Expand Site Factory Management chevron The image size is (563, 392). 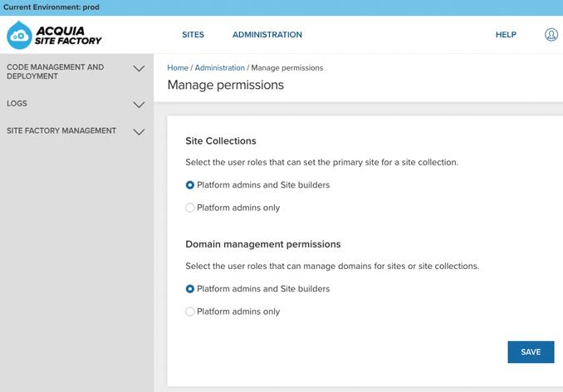point(139,131)
